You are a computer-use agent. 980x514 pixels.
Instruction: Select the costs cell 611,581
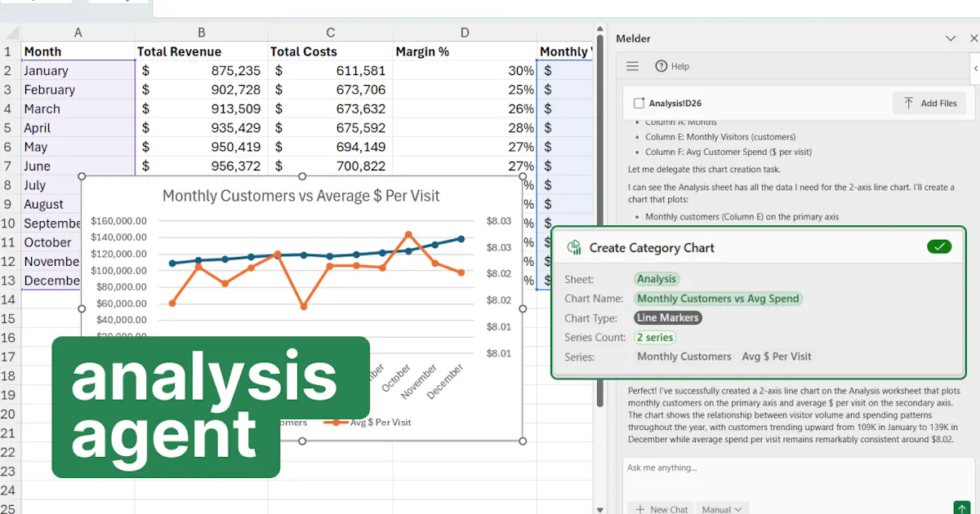click(331, 70)
